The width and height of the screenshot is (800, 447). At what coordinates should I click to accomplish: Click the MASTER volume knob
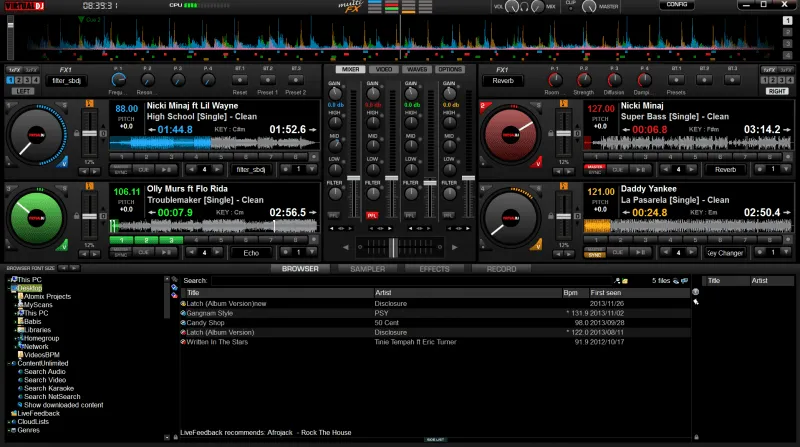click(589, 7)
